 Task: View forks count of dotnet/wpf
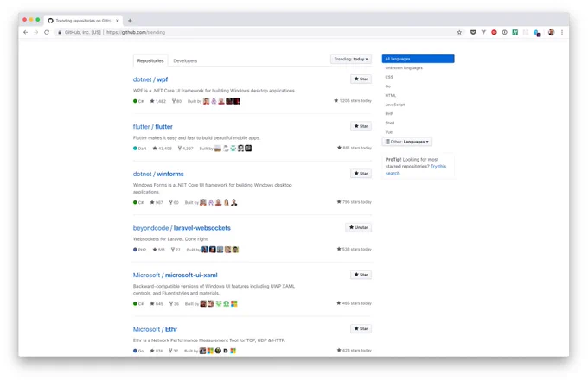click(176, 101)
